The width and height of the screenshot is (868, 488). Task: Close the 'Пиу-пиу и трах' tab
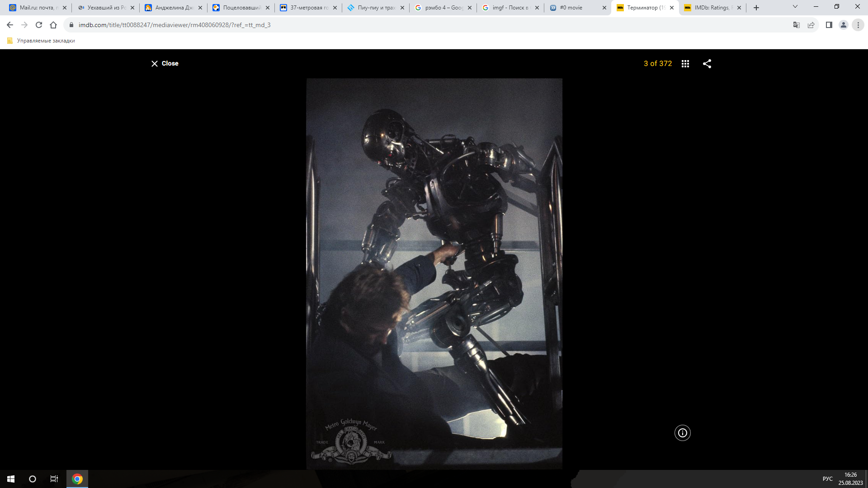click(402, 8)
